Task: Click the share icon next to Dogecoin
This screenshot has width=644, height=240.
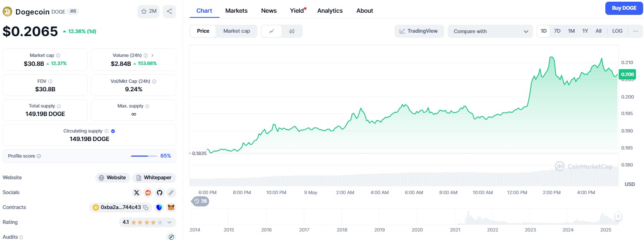Action: point(169,11)
